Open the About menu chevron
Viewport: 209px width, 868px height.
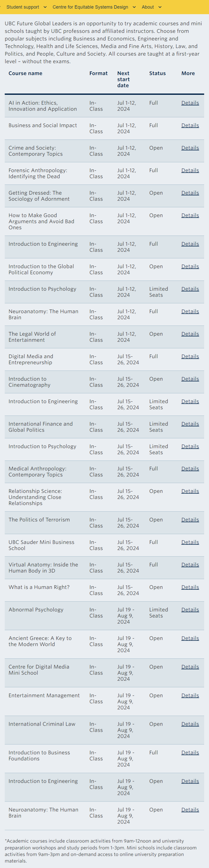tap(160, 7)
